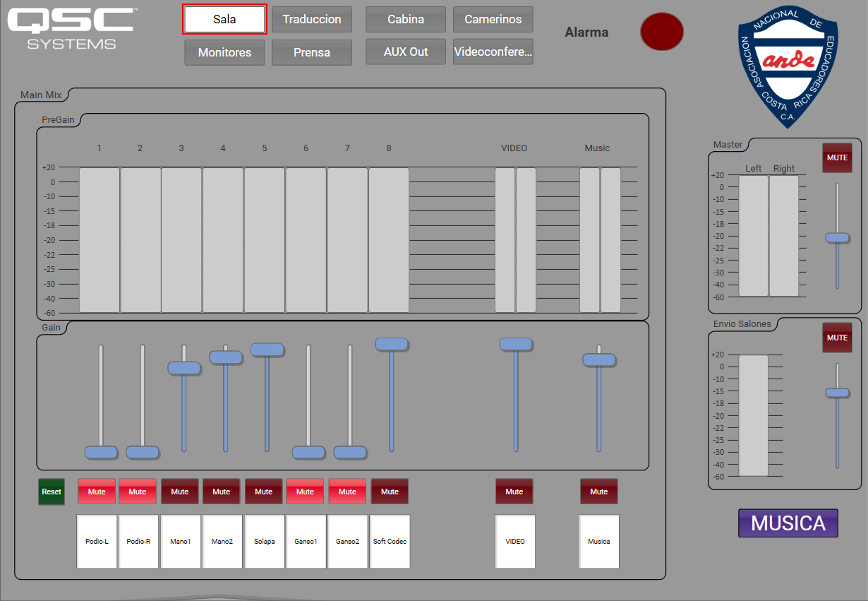Click the purple MUSICA button
This screenshot has height=601, width=868.
pos(788,523)
